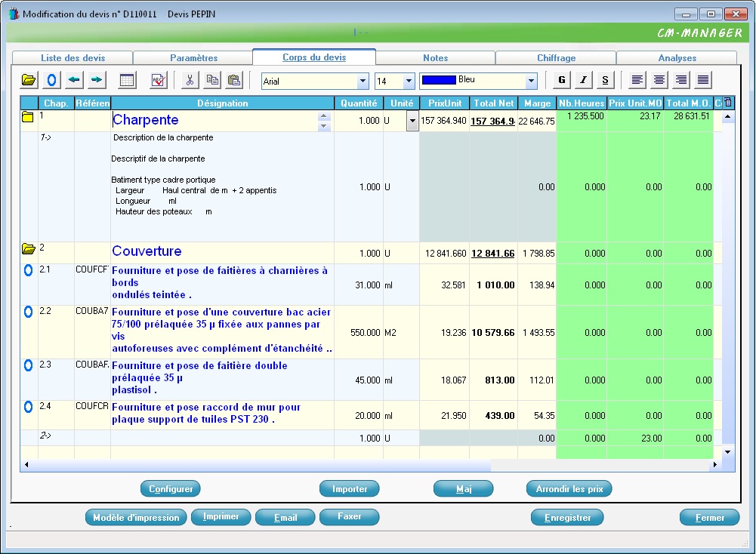
Task: Open the Analyses tab
Action: click(677, 58)
